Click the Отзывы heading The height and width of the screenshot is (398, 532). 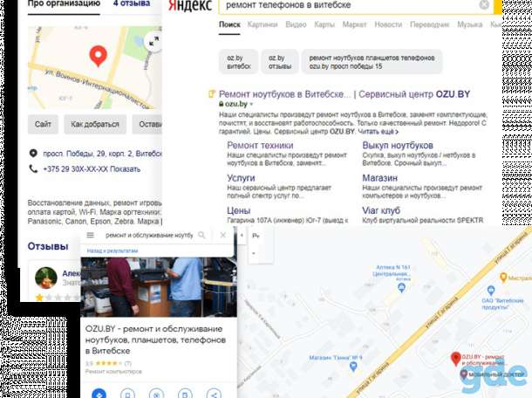tap(48, 246)
